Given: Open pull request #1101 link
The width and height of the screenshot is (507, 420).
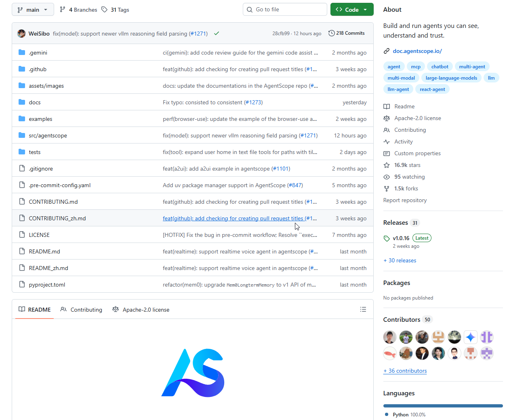Looking at the screenshot, I should pyautogui.click(x=282, y=169).
